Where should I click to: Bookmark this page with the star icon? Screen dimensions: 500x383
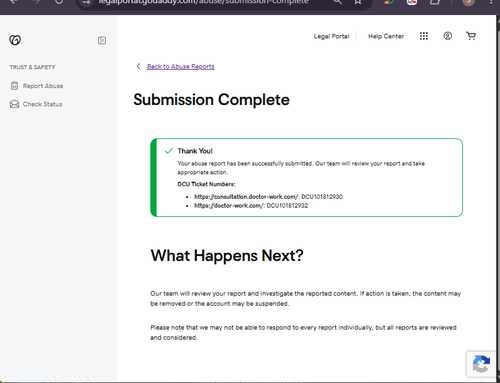(x=358, y=2)
